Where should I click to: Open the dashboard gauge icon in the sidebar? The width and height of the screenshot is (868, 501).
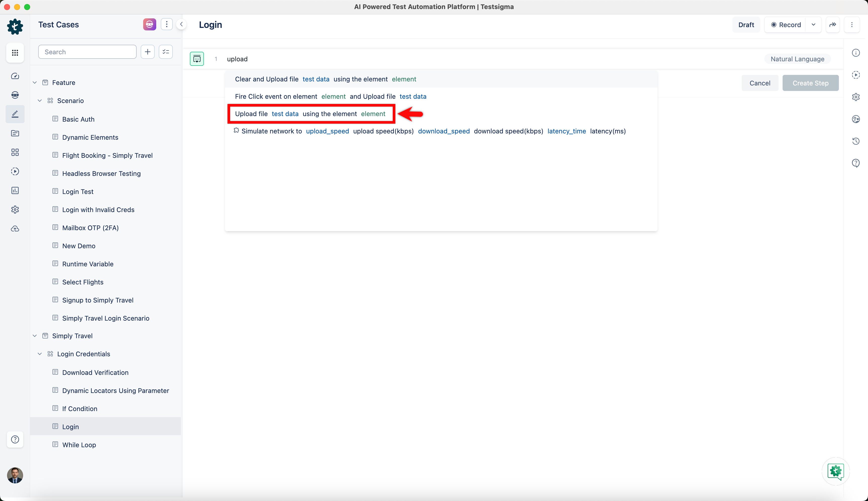point(15,76)
